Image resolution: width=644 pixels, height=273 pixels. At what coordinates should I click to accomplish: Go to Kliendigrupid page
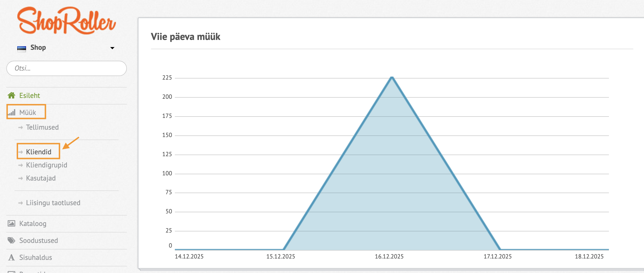click(47, 165)
